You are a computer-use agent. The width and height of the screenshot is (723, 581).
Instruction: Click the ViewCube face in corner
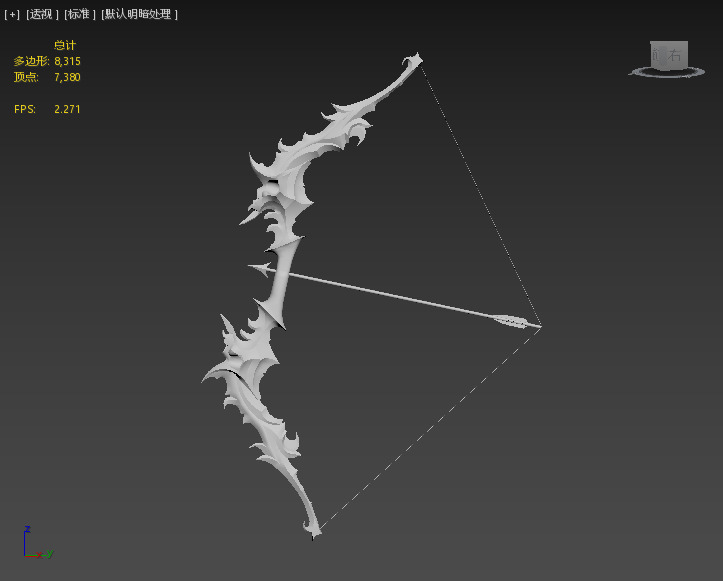(x=669, y=54)
